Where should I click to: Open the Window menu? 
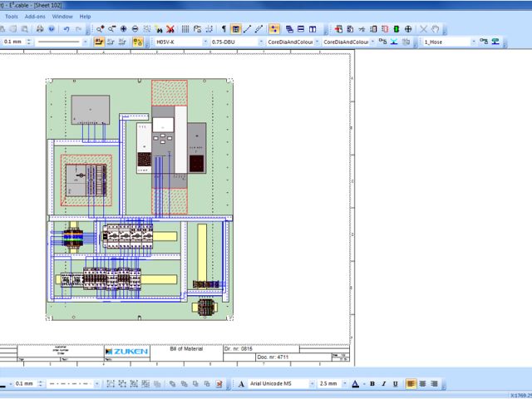click(x=62, y=16)
